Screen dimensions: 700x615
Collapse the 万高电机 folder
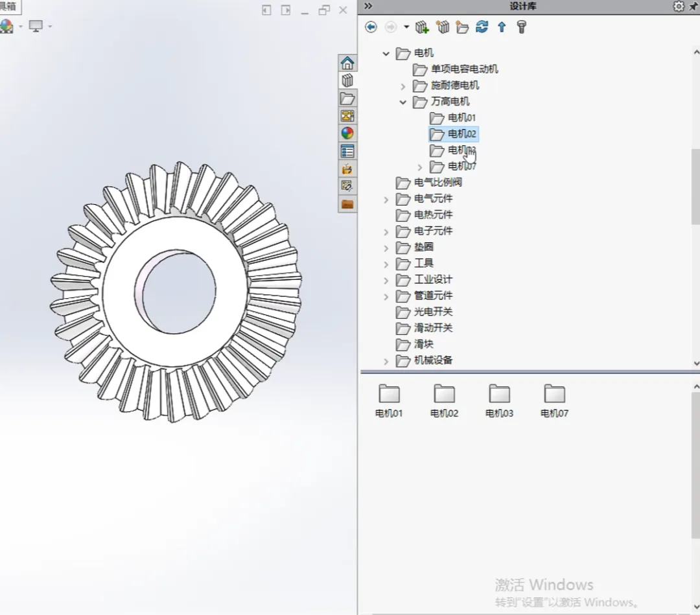tap(402, 102)
